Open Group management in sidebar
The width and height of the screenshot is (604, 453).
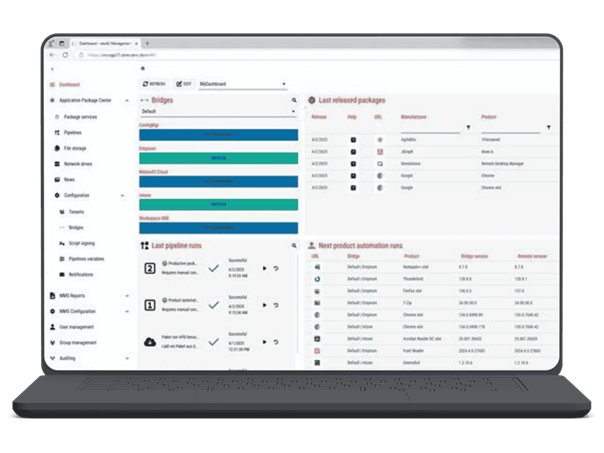(73, 343)
